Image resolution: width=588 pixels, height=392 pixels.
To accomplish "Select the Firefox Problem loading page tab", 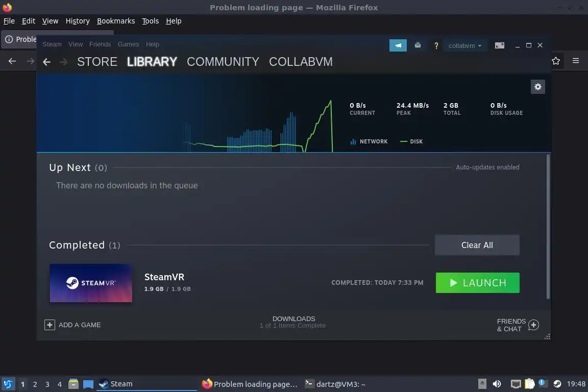I will 19,39.
